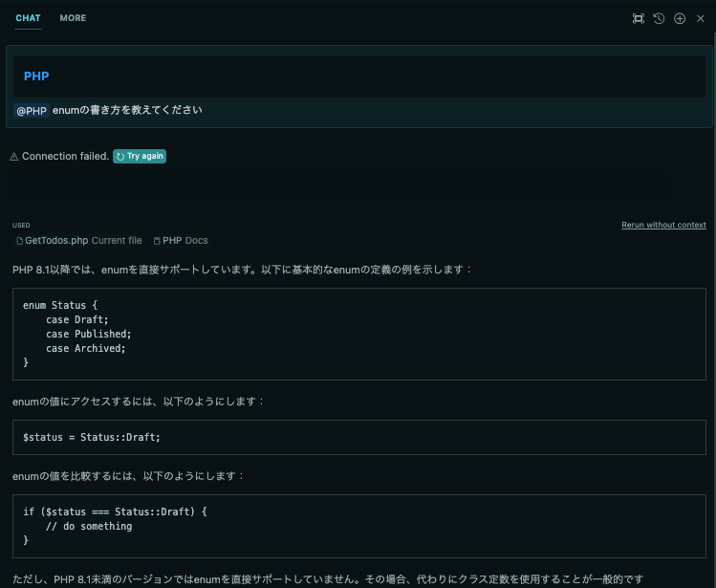Click the Try again button

(x=140, y=156)
